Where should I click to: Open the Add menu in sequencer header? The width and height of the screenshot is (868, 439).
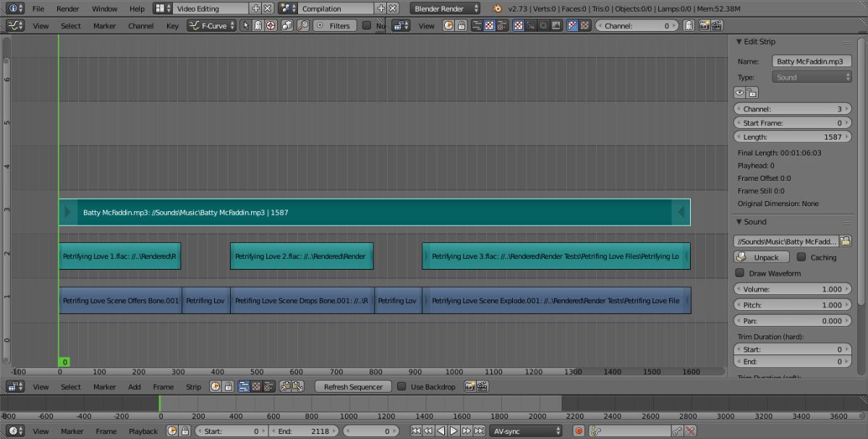tap(135, 387)
